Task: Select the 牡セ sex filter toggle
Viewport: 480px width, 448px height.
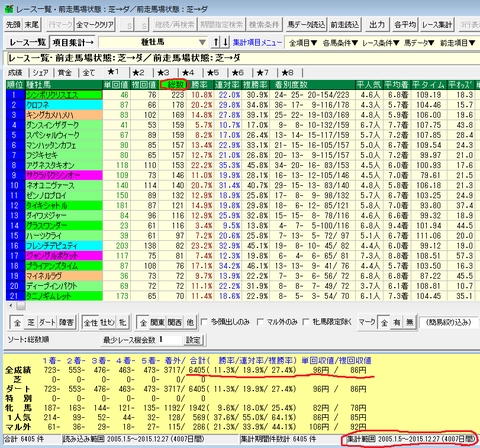Action: click(108, 322)
